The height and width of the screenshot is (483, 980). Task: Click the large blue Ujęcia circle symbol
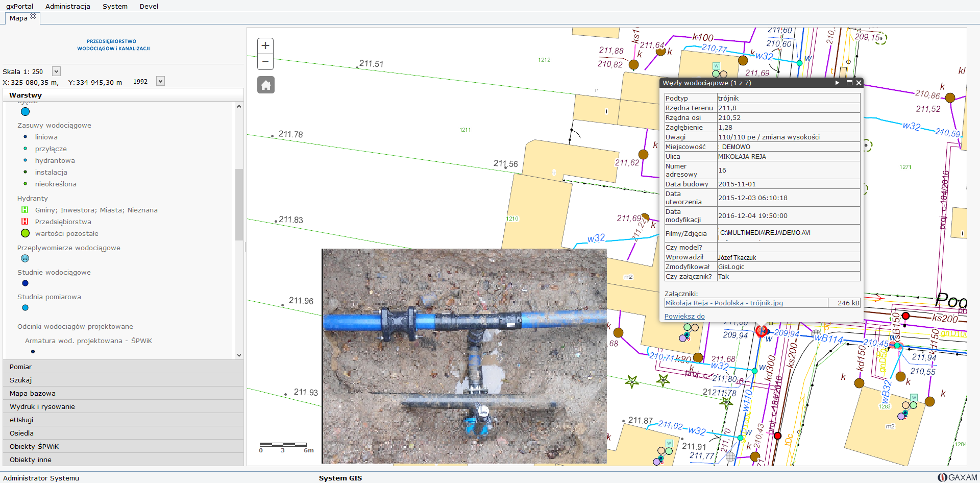[x=25, y=111]
